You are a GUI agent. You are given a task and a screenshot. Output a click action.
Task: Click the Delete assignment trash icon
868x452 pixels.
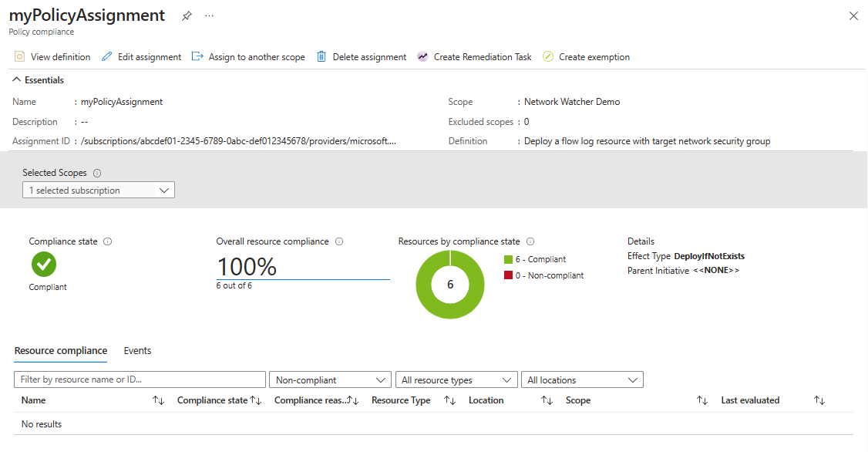(x=321, y=57)
